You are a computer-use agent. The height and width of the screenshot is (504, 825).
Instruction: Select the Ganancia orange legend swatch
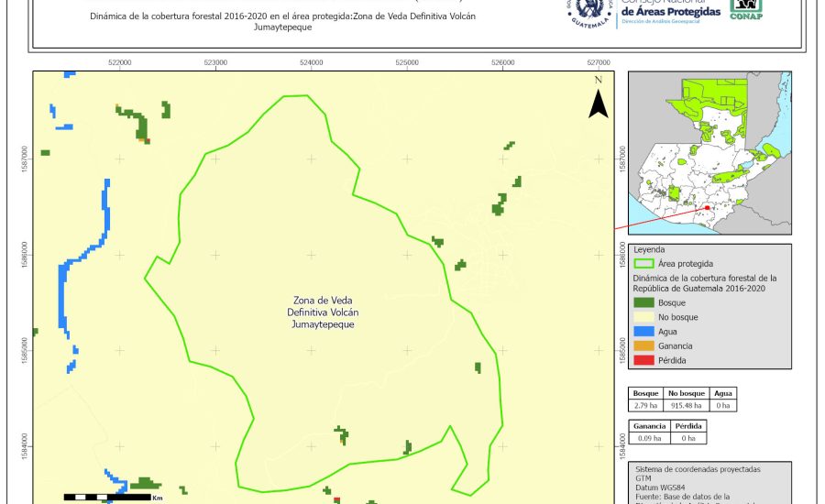click(x=644, y=345)
